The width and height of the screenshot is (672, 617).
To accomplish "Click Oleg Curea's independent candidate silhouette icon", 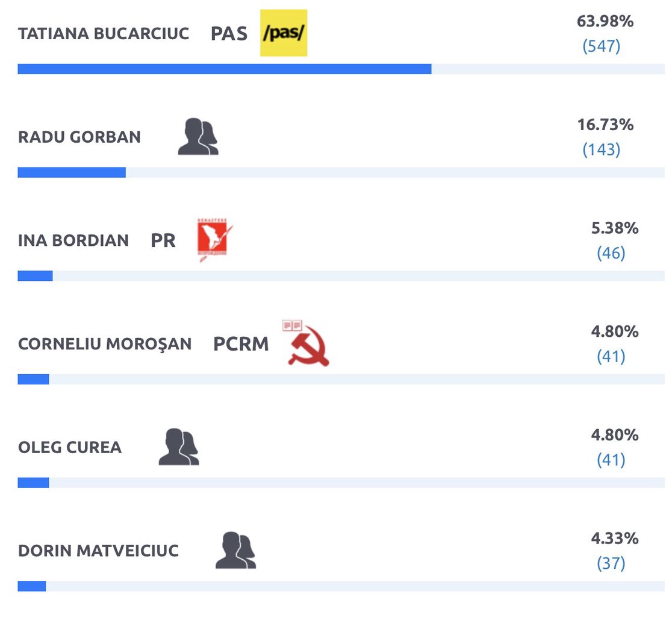I will [x=179, y=446].
